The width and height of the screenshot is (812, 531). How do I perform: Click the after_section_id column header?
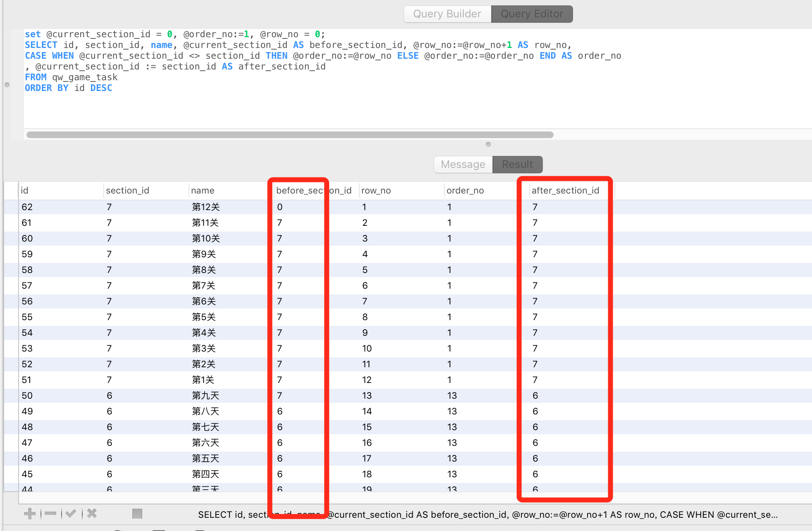pyautogui.click(x=565, y=190)
